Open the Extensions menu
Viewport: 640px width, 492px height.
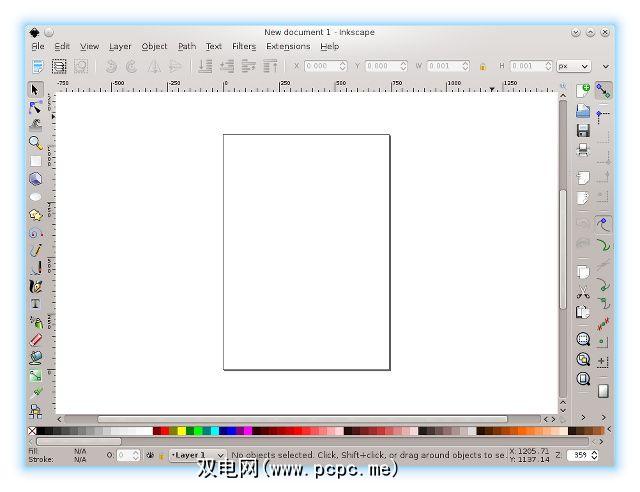(x=288, y=46)
